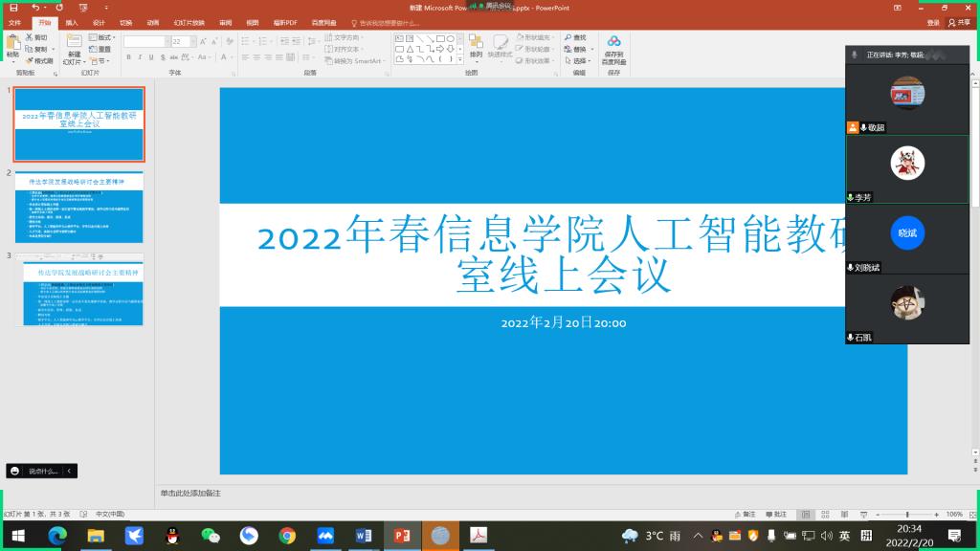980x551 pixels.
Task: Expand the 版式 layout dropdown
Action: coord(112,38)
